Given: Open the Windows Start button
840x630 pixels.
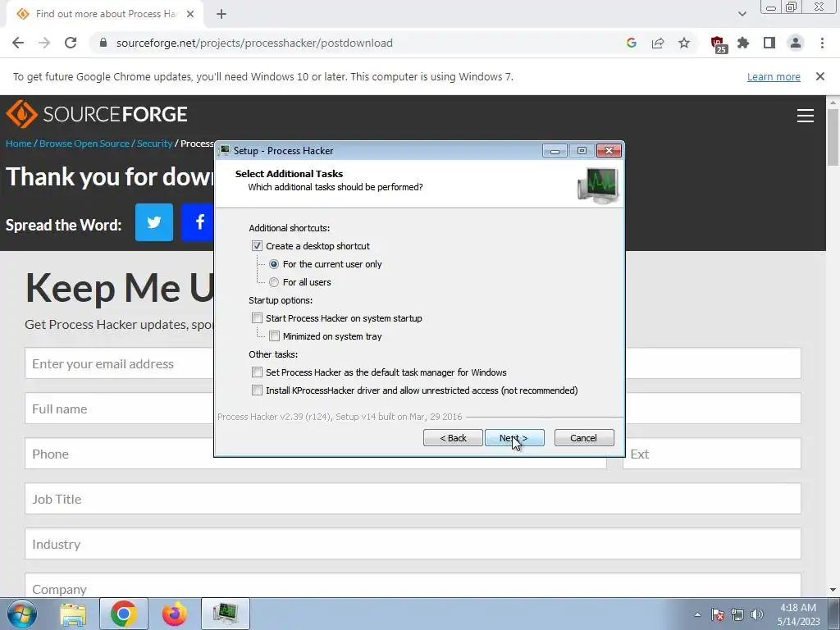Looking at the screenshot, I should 21,614.
